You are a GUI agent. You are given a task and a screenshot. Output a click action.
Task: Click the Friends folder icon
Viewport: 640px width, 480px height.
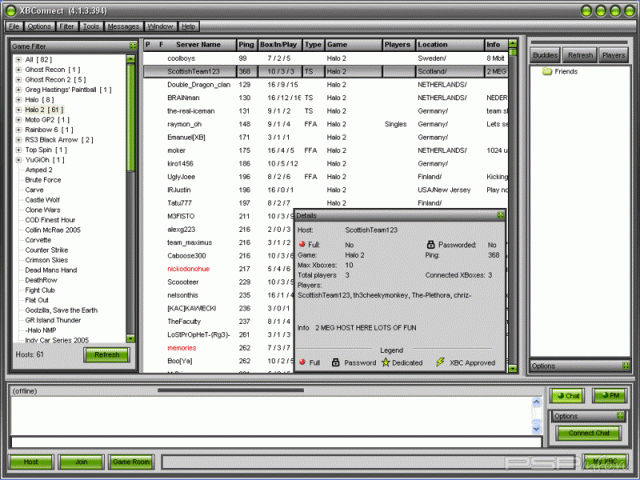(546, 72)
